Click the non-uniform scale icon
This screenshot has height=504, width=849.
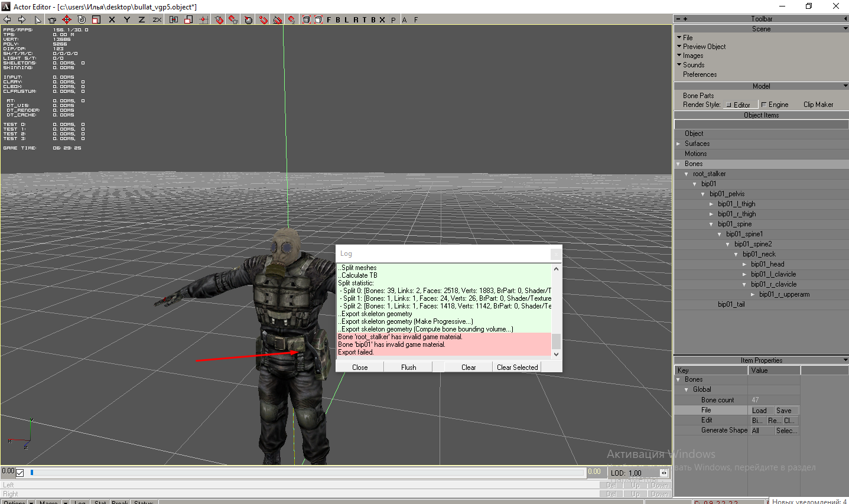[x=188, y=19]
